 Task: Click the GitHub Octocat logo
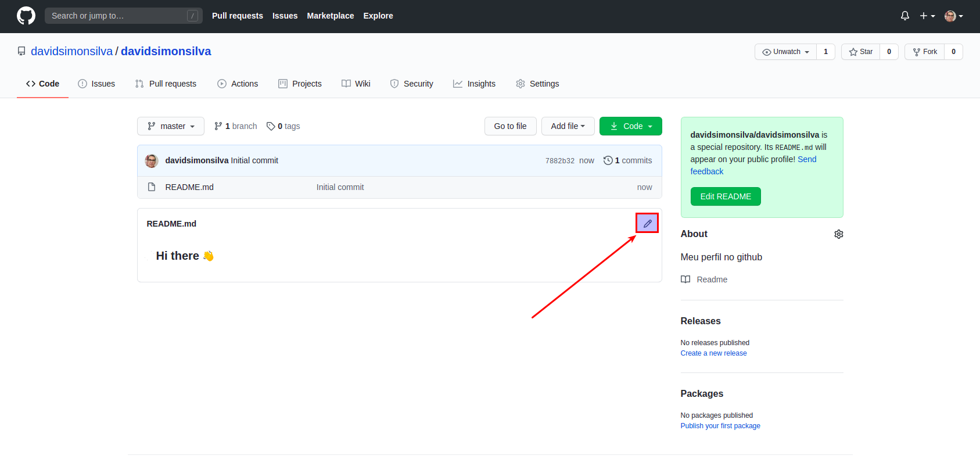(x=26, y=16)
